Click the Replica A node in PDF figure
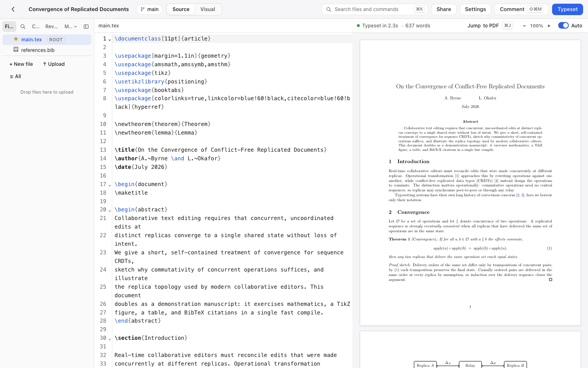 425,365
